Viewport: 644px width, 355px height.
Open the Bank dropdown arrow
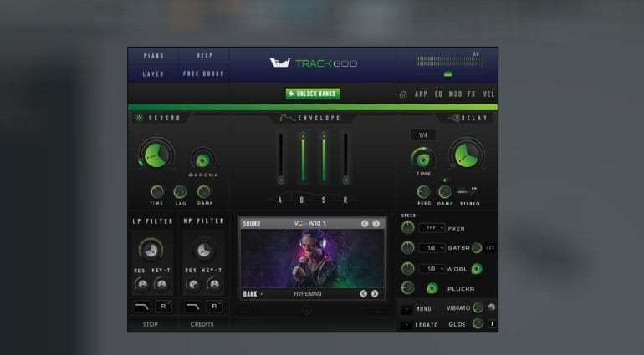tap(262, 294)
